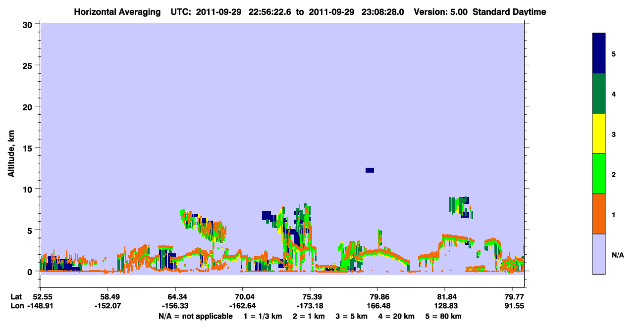Click the colorbar label '5'
The height and width of the screenshot is (330, 644).
point(614,53)
